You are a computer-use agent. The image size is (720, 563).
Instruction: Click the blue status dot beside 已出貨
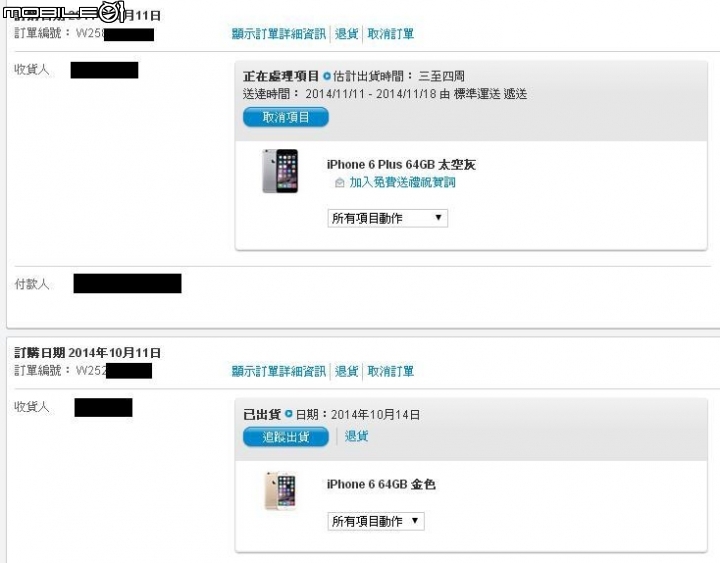point(288,414)
